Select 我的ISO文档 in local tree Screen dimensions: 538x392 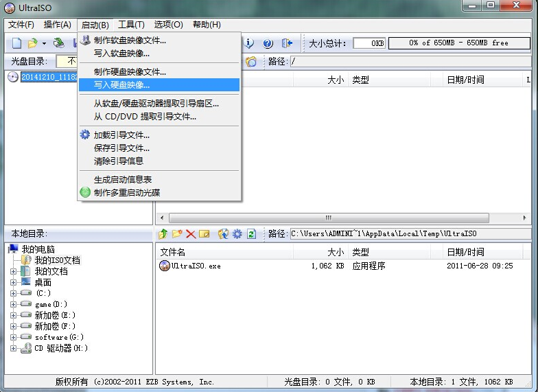tap(58, 260)
